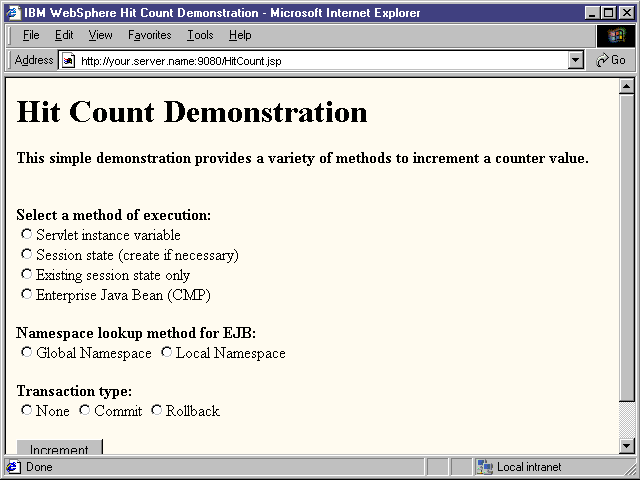Screen dimensions: 640x480
Task: Click the scroll up arrow
Action: click(x=627, y=86)
